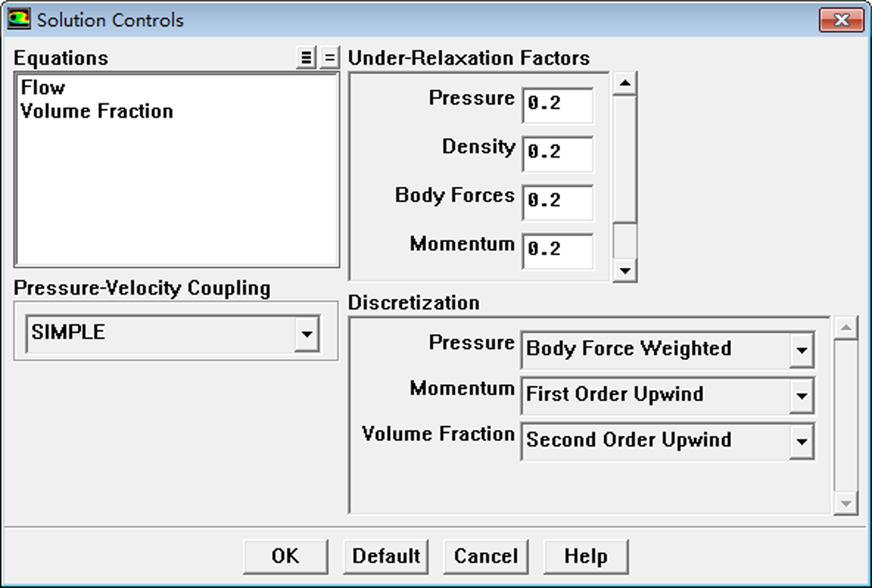Click the select-all equations icon

pyautogui.click(x=306, y=58)
